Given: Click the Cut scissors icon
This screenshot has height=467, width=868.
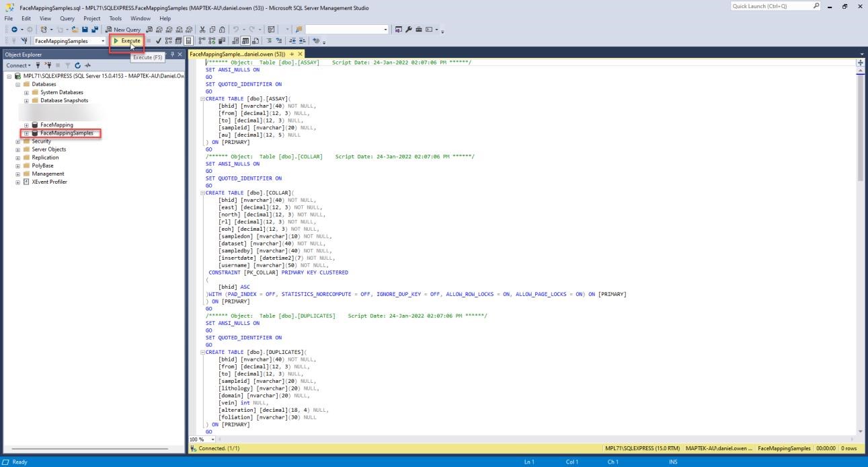Looking at the screenshot, I should (x=202, y=30).
